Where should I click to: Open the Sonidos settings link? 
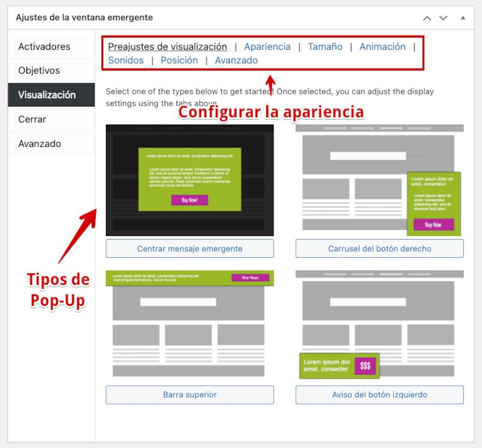point(125,60)
